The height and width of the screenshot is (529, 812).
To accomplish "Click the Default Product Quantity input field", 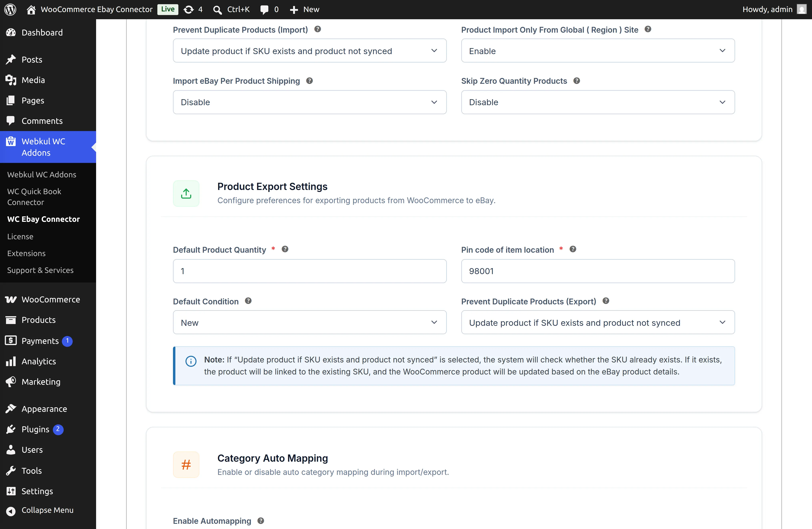I will (x=310, y=271).
